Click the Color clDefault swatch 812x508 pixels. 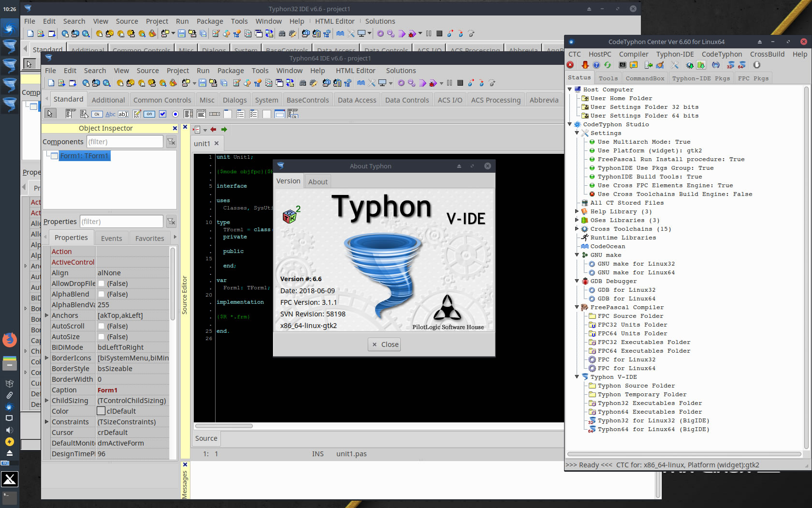(x=101, y=411)
